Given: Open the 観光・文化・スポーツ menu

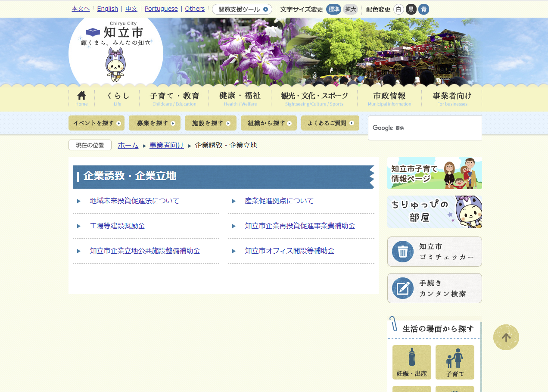Looking at the screenshot, I should point(314,98).
